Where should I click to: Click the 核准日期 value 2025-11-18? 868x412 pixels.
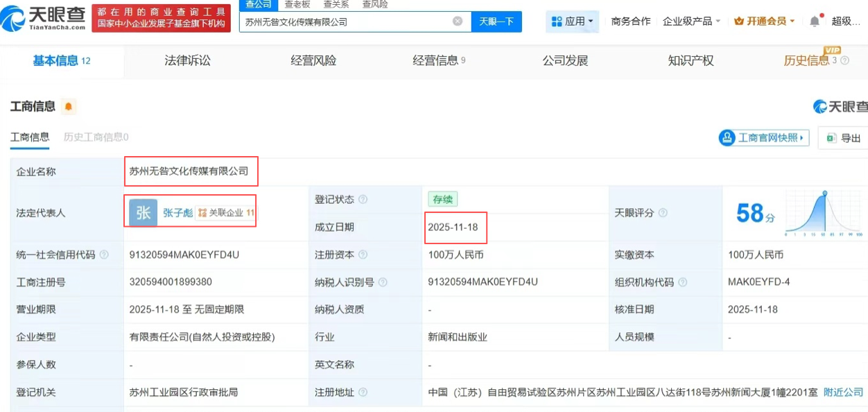[753, 309]
